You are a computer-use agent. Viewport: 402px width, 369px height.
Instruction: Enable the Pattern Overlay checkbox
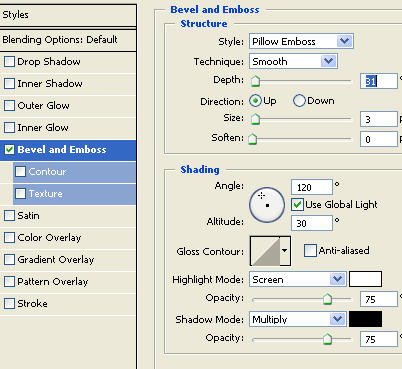click(9, 282)
